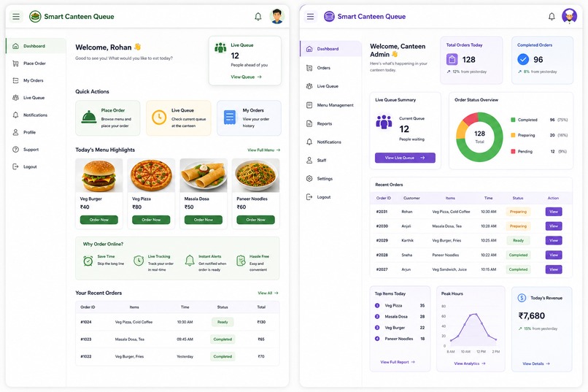
Task: Click the notification bell in the student header
Action: coord(258,17)
